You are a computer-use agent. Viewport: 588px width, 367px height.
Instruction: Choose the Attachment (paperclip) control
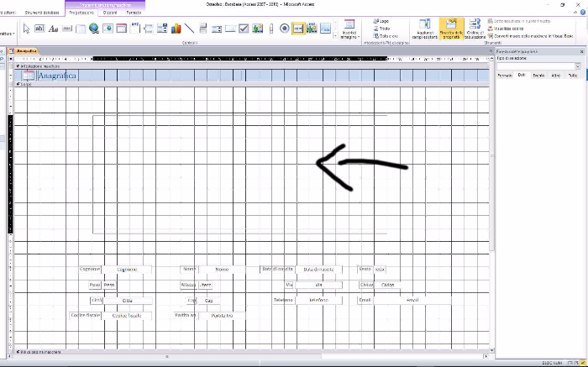click(x=271, y=29)
